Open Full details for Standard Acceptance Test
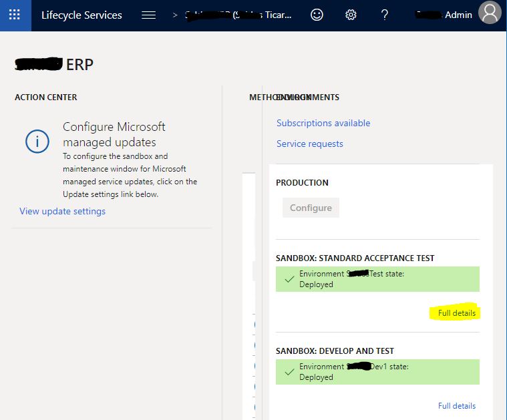 point(456,313)
